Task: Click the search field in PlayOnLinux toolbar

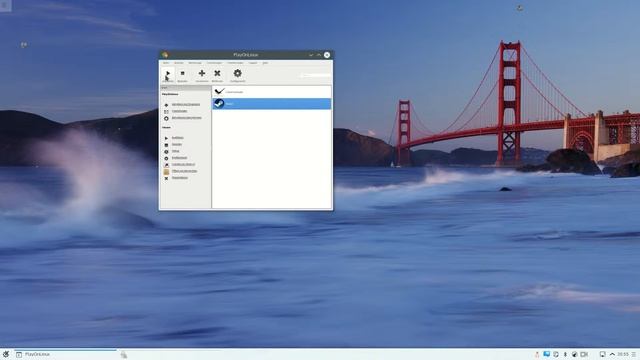Action: pyautogui.click(x=315, y=75)
